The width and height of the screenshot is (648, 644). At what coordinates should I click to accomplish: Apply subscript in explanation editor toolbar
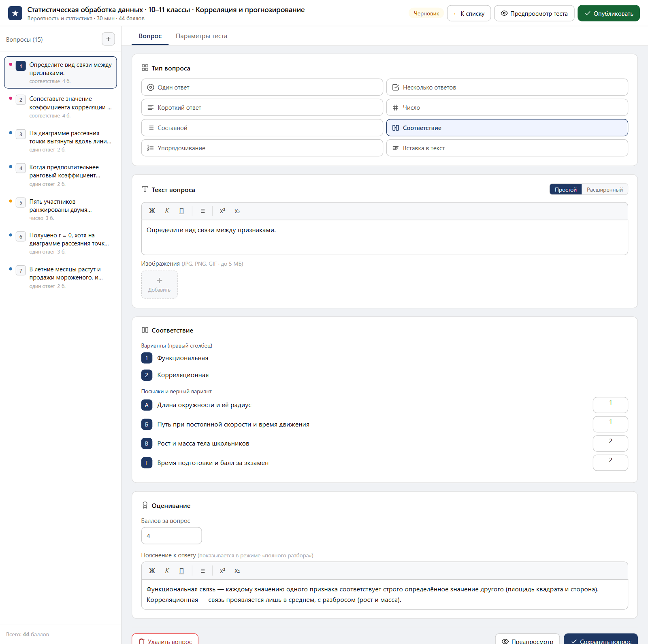pos(237,571)
